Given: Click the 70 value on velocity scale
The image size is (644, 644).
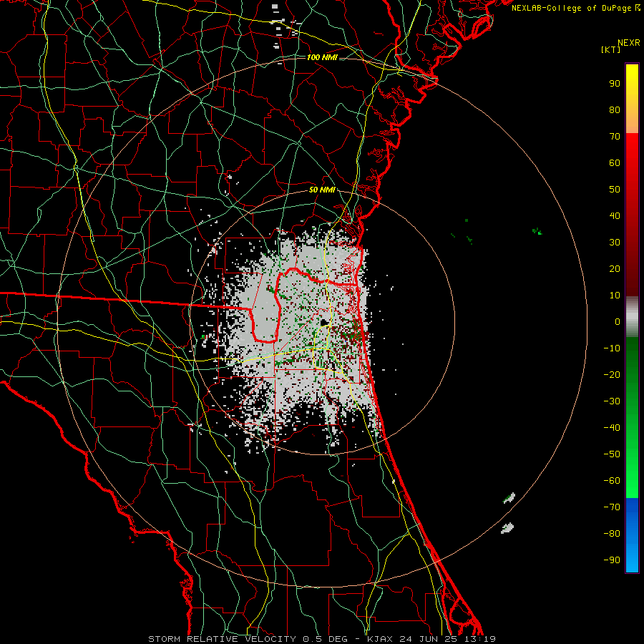Looking at the screenshot, I should click(615, 137).
